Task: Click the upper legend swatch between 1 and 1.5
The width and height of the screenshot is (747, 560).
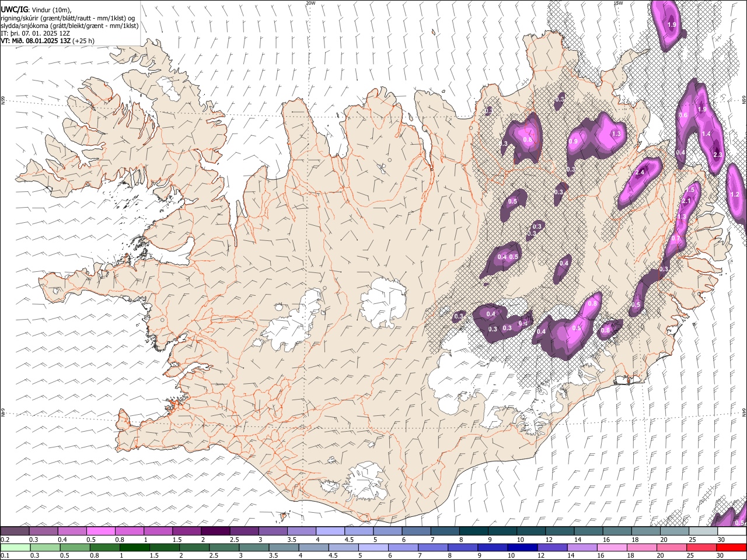Action: pos(158,531)
